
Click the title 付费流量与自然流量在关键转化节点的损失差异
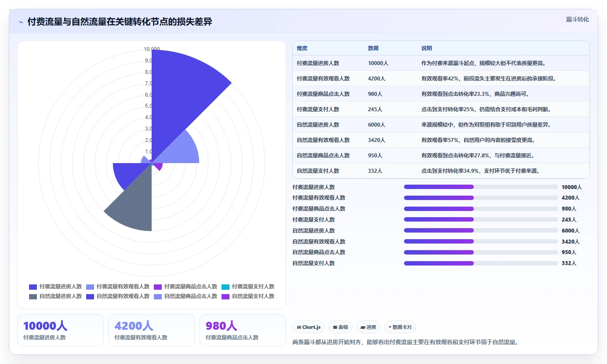[x=120, y=22]
